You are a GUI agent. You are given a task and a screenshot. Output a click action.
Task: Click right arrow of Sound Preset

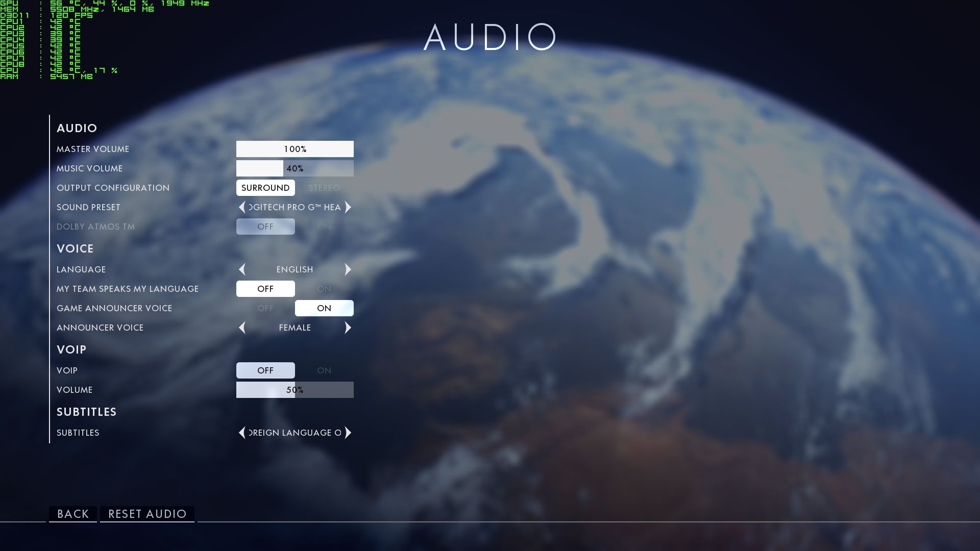pyautogui.click(x=348, y=207)
